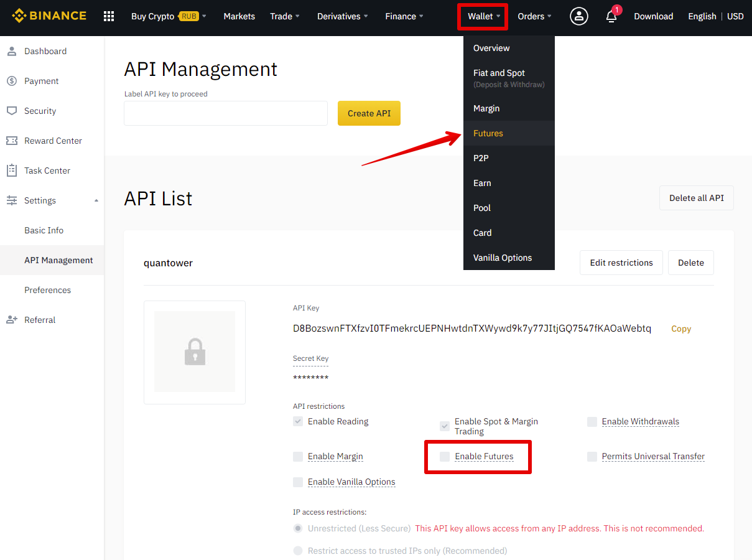The width and height of the screenshot is (752, 560).
Task: Click the Reward Center ticket icon
Action: (11, 141)
